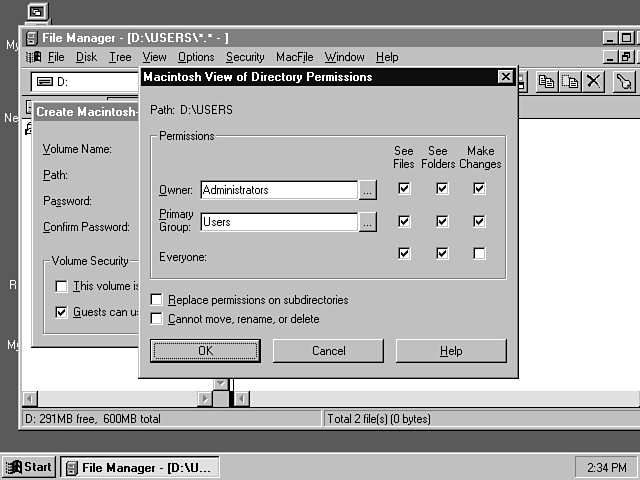640x480 pixels.
Task: Click into the Owner text field
Action: pos(278,189)
